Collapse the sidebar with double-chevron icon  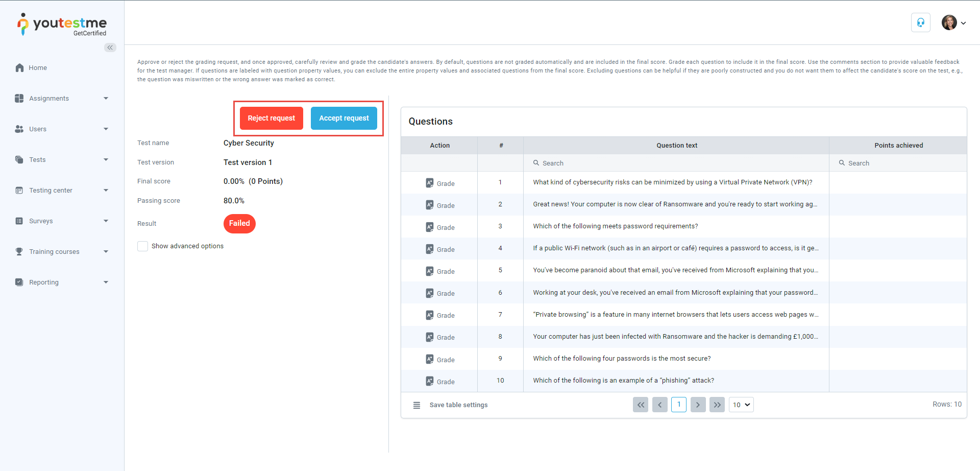point(110,48)
